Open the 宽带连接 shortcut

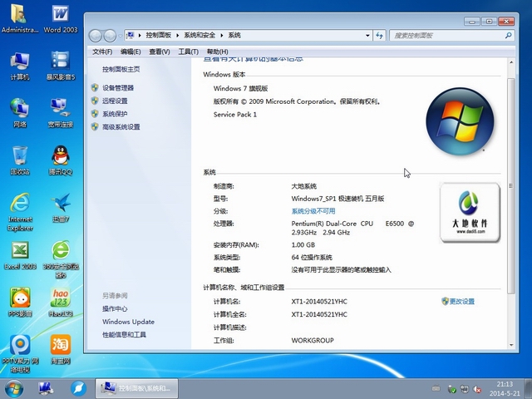[61, 113]
